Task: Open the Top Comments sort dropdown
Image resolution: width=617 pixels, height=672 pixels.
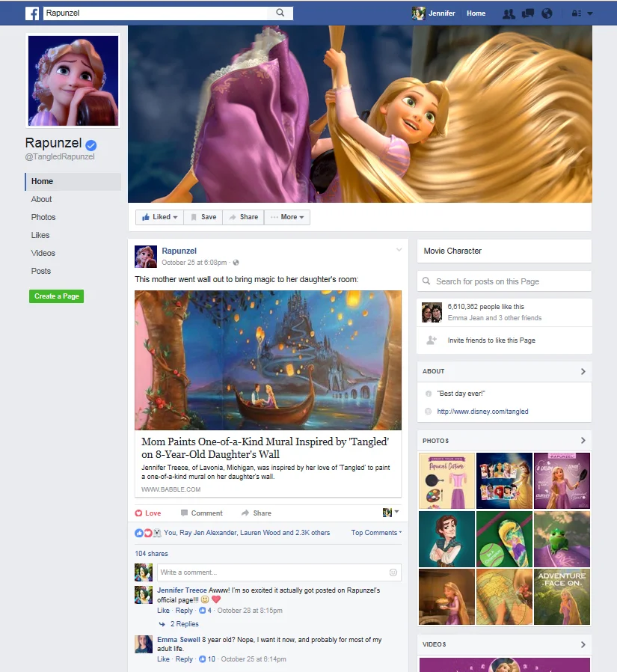Action: click(376, 533)
